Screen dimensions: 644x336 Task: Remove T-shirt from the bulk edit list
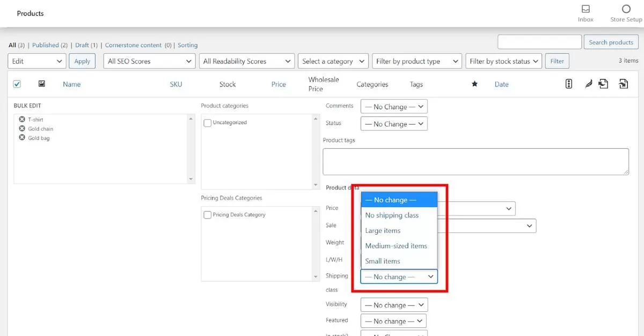(x=22, y=119)
